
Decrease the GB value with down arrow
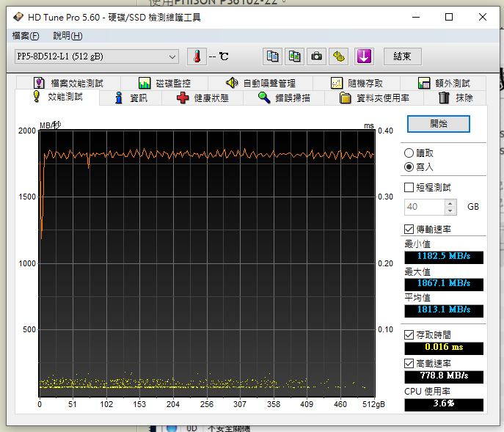click(450, 210)
